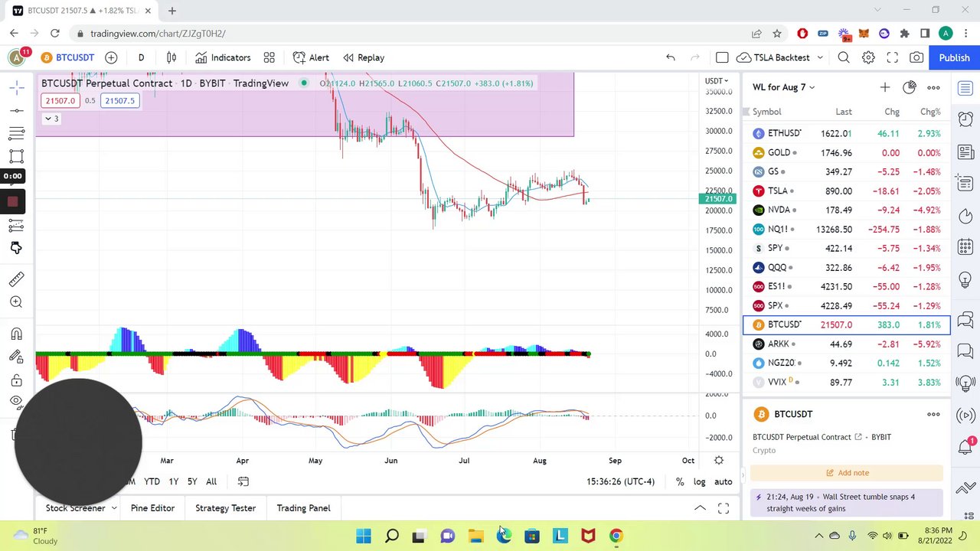
Task: Open Windows Start menu in taskbar
Action: pos(364,536)
